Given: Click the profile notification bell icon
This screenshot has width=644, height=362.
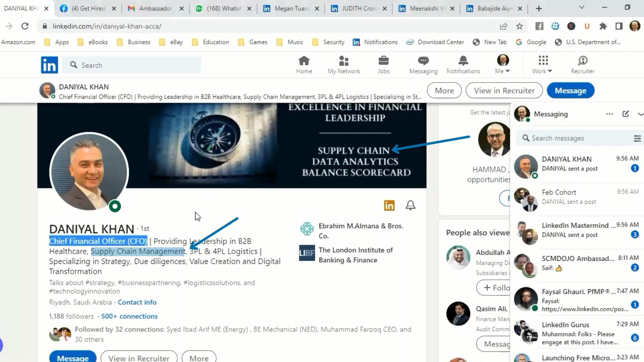Looking at the screenshot, I should tap(411, 205).
